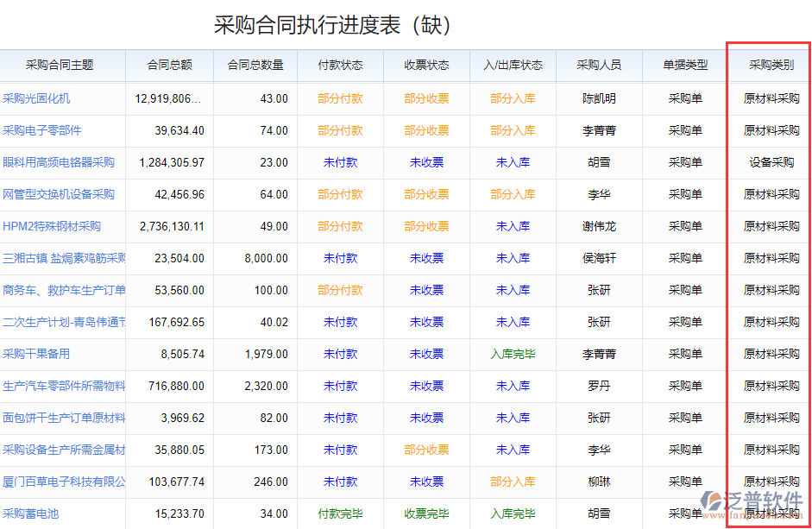The image size is (812, 529).
Task: Open the HPM2特殊钢材采购 contract link
Action: point(54,226)
